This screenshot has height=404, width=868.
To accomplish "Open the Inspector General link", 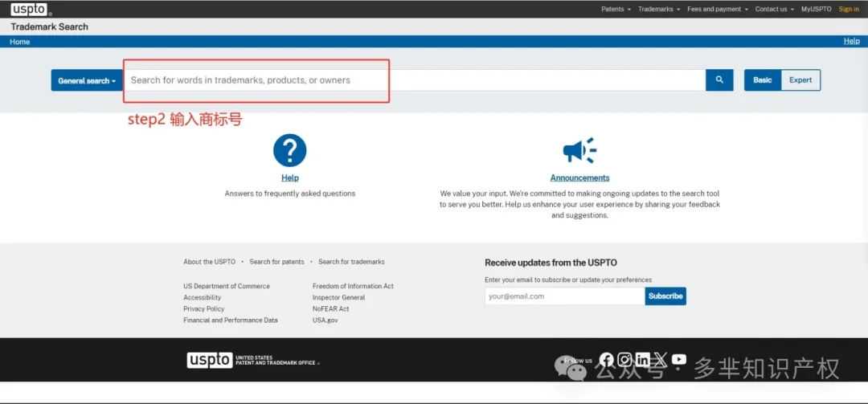I will [338, 298].
